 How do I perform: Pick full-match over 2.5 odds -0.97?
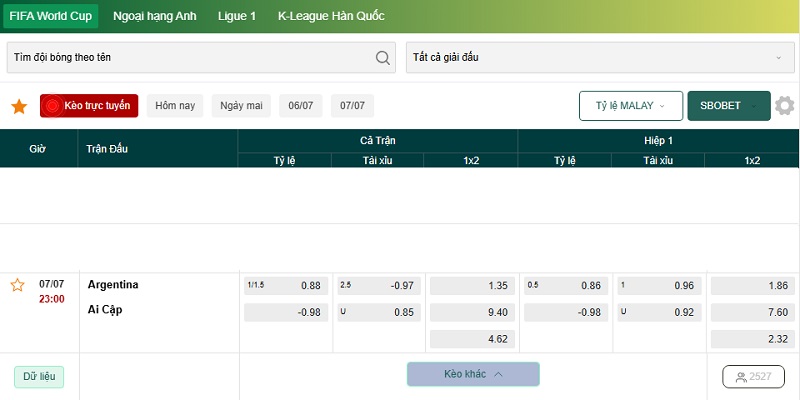(379, 286)
